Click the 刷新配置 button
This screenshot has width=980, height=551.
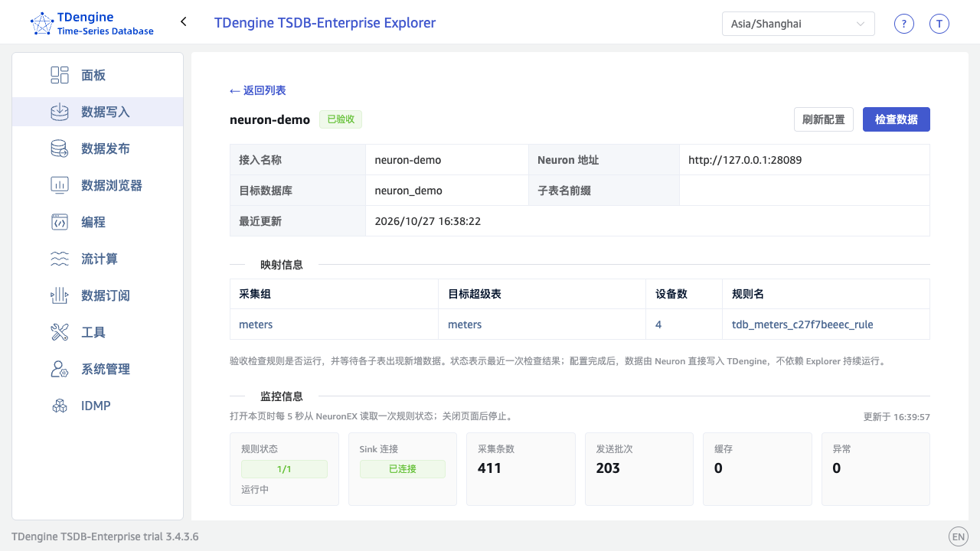(x=824, y=119)
